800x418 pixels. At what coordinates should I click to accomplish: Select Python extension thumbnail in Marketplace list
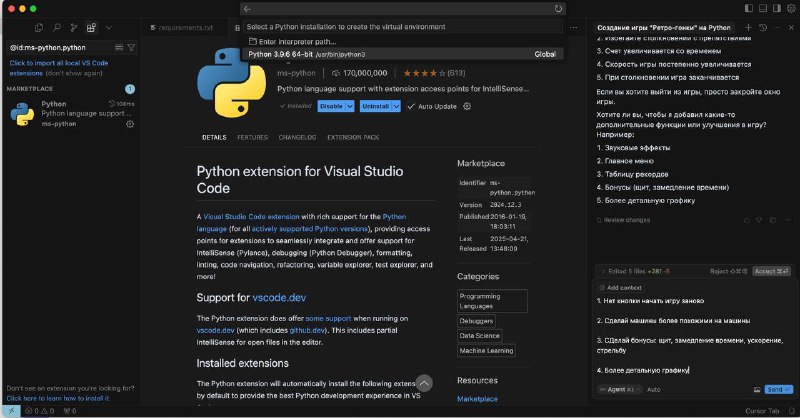pos(22,114)
